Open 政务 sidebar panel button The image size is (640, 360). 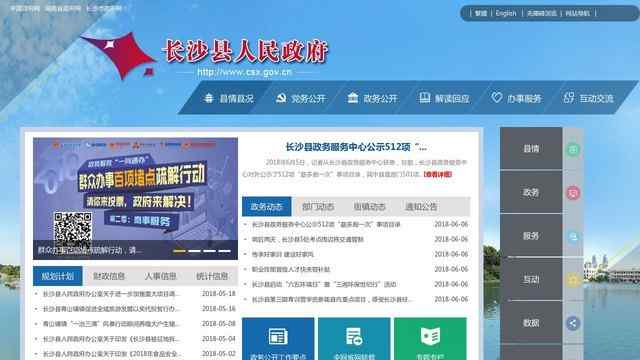point(531,192)
